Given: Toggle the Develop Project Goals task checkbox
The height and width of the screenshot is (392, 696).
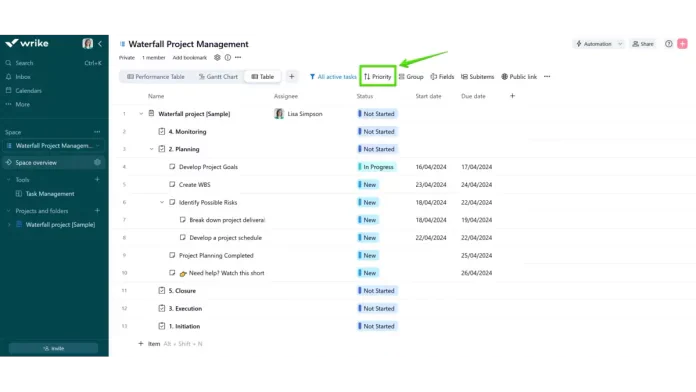Looking at the screenshot, I should point(172,167).
